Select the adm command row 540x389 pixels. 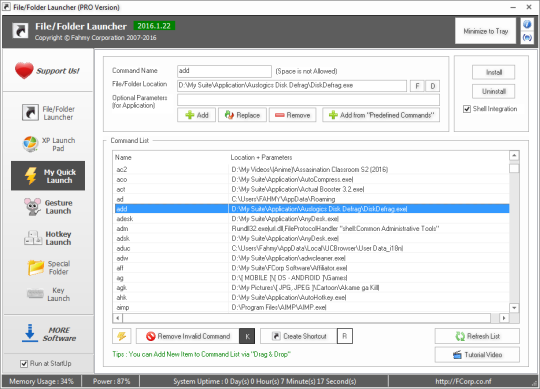click(312, 229)
